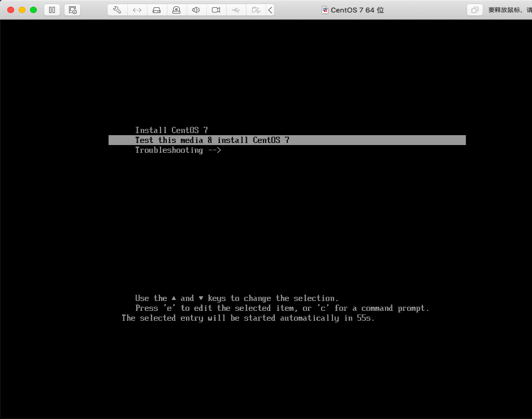Click 'Use the keys to change the selection' text
Viewport: 532px width, 419px height.
pos(237,298)
